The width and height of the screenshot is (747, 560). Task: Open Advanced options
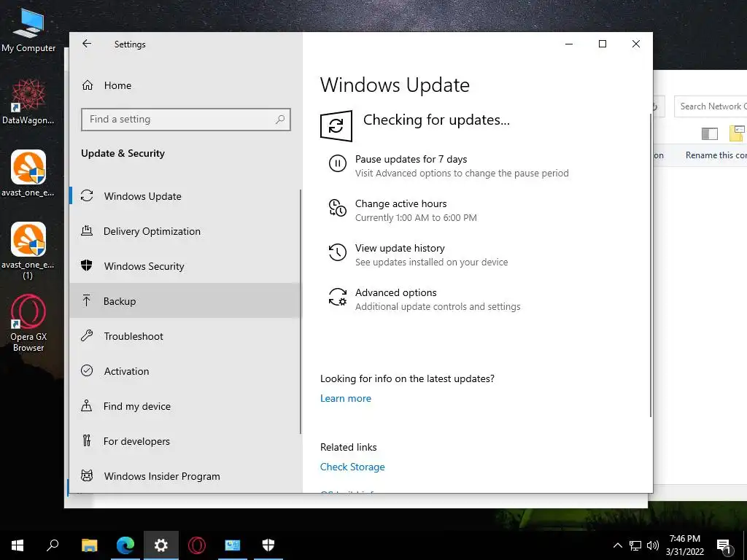coord(395,292)
